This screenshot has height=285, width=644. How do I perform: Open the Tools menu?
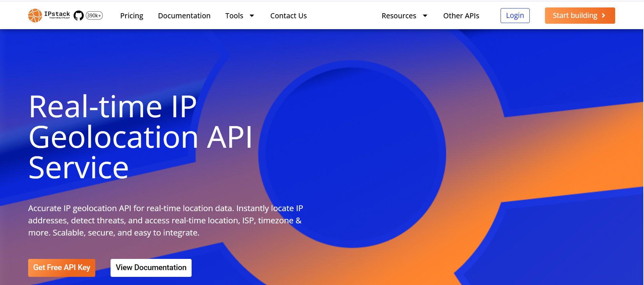234,16
